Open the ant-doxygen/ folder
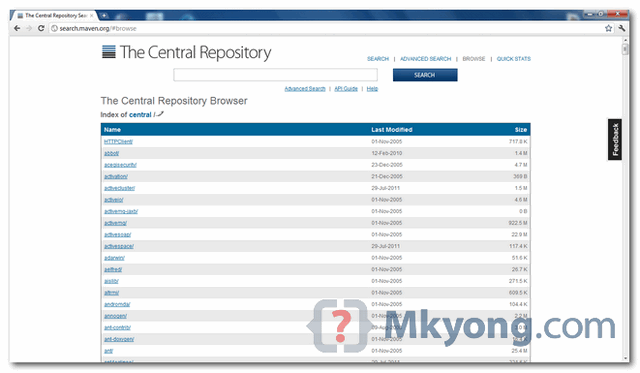Image resolution: width=640 pixels, height=373 pixels. [119, 339]
